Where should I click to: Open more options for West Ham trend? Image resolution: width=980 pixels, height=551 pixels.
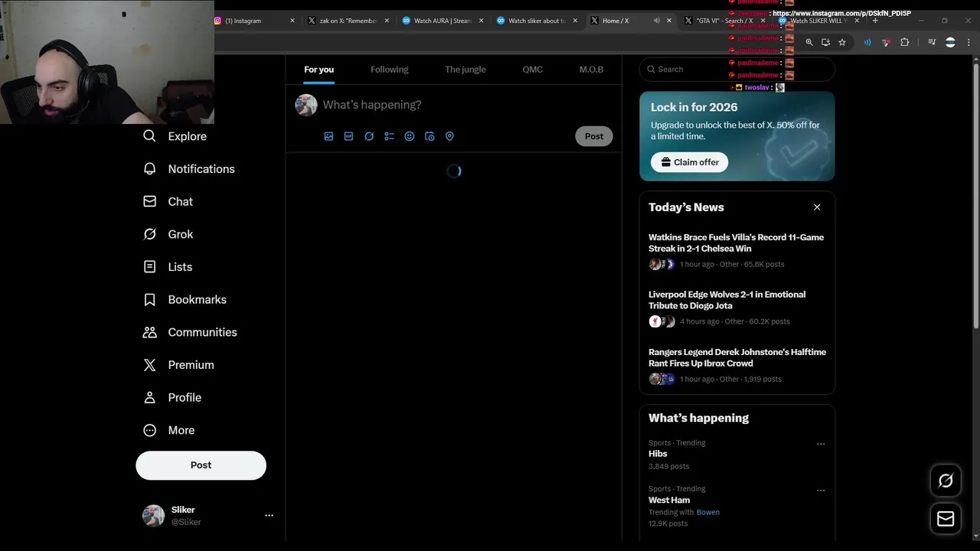click(x=821, y=490)
